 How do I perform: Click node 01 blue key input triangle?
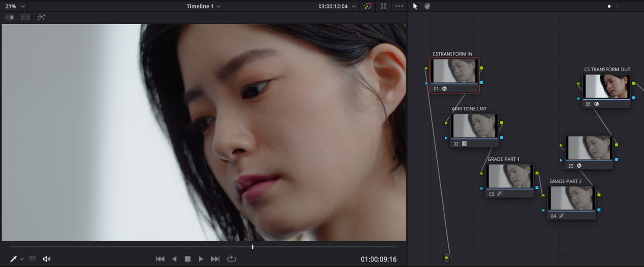click(x=427, y=83)
